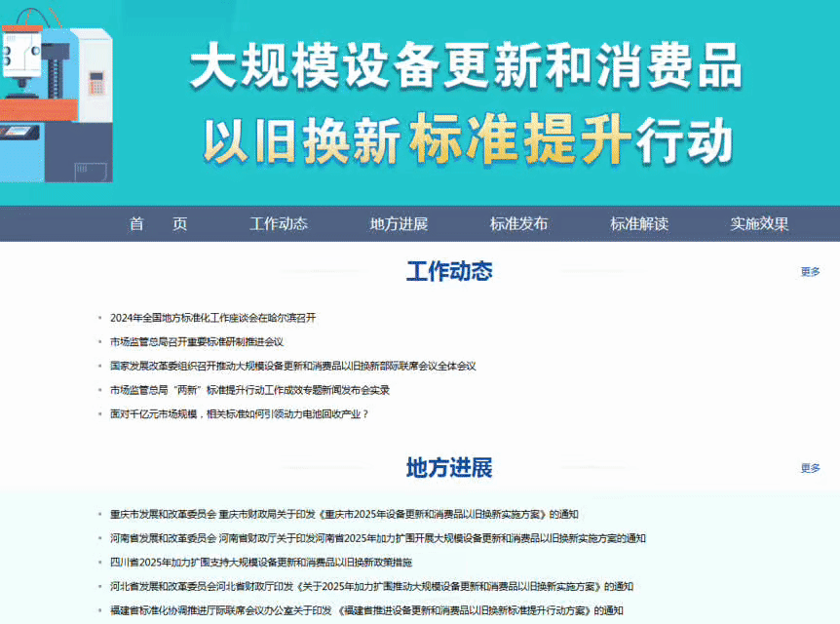Open the 河北省发展和改革委员会 notice link

pyautogui.click(x=372, y=587)
